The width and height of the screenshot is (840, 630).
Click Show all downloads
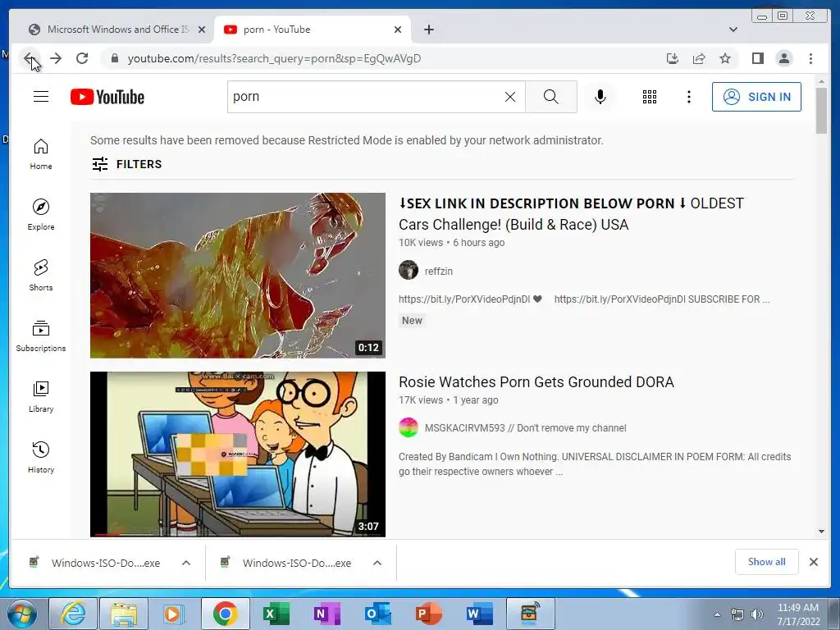767,561
